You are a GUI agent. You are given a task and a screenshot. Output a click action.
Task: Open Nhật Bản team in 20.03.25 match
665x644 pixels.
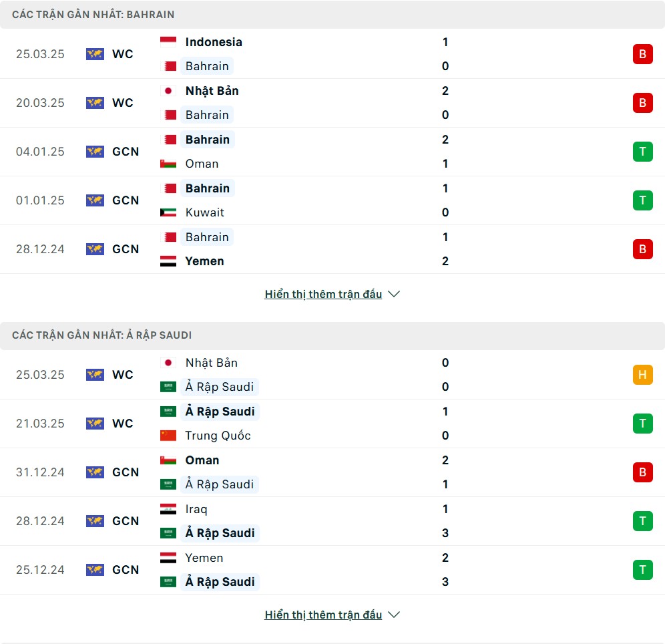pos(212,91)
